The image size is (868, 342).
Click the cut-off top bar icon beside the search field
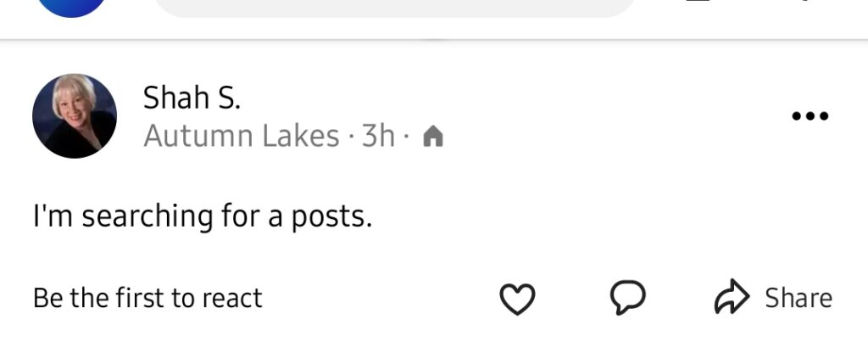(x=698, y=2)
